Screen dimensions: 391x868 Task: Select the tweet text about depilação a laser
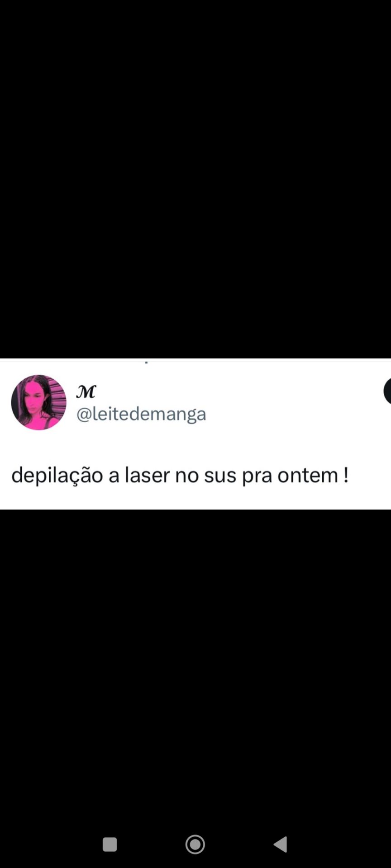180,475
